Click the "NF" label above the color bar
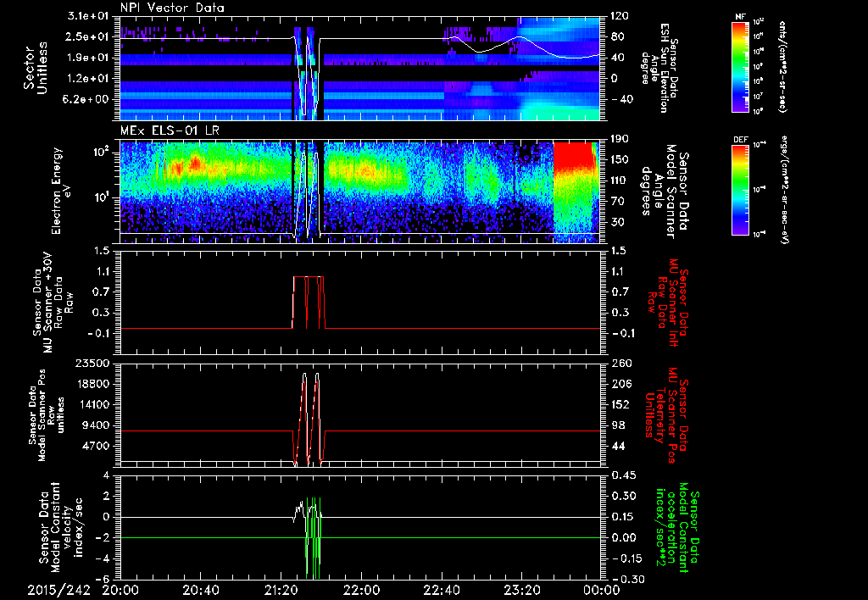 pos(740,17)
